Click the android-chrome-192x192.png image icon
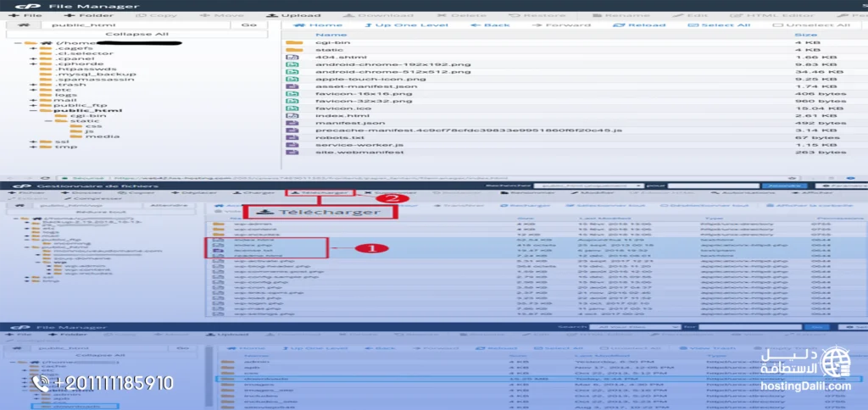The width and height of the screenshot is (868, 410). [292, 64]
